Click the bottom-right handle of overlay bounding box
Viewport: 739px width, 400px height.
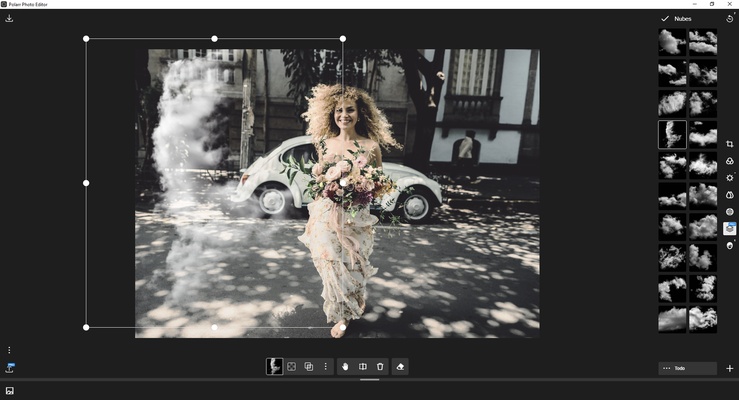343,327
